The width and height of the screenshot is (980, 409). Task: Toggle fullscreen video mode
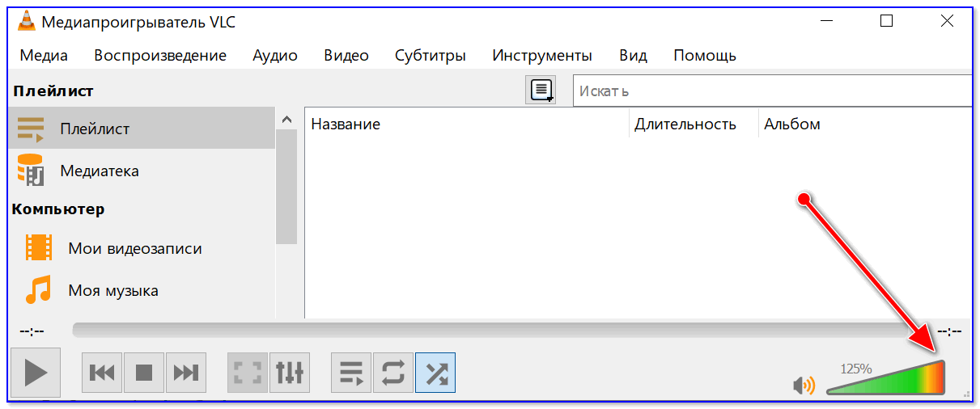click(248, 373)
